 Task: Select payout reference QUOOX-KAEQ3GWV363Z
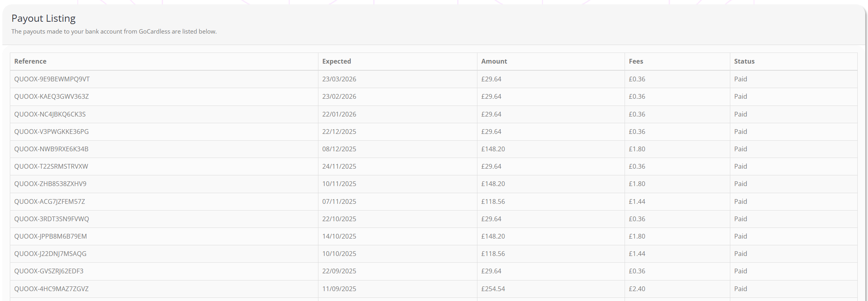coord(51,96)
